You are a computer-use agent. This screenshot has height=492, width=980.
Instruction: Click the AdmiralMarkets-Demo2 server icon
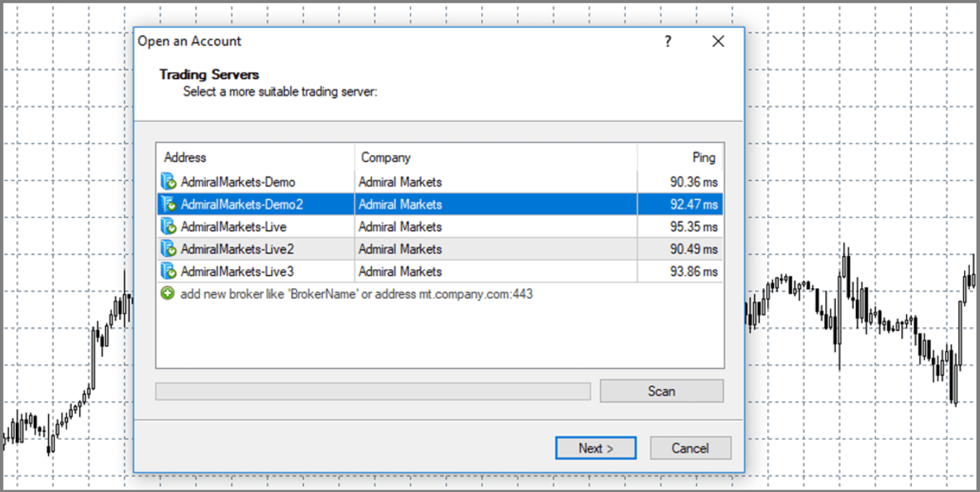169,204
